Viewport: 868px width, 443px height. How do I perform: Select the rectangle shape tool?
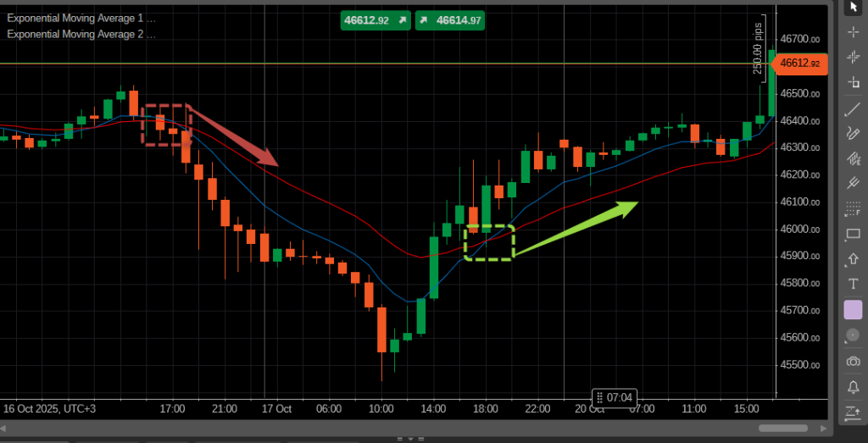853,234
